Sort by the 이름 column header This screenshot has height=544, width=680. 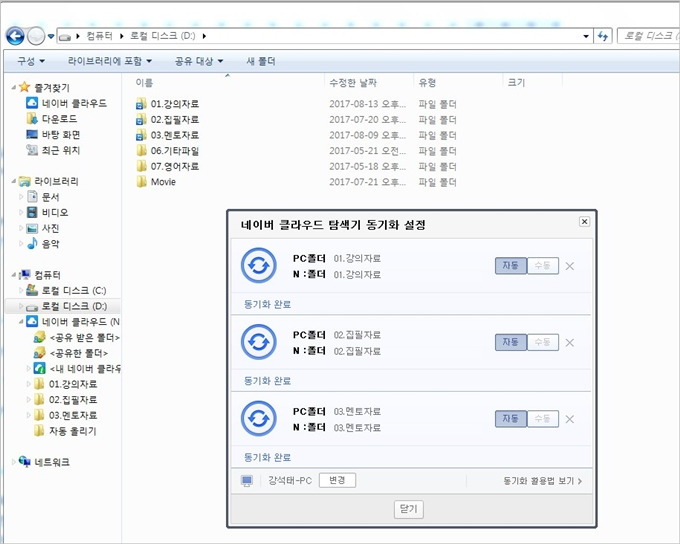click(x=144, y=82)
